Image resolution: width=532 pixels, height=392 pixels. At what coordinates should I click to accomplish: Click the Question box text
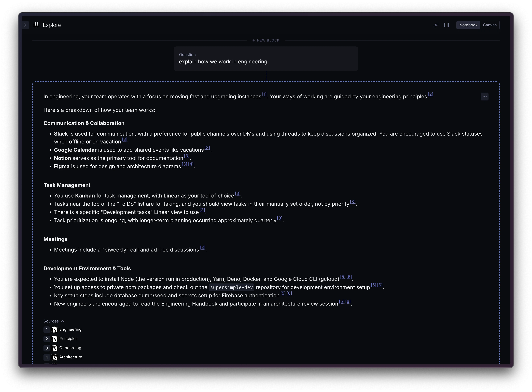pos(223,62)
